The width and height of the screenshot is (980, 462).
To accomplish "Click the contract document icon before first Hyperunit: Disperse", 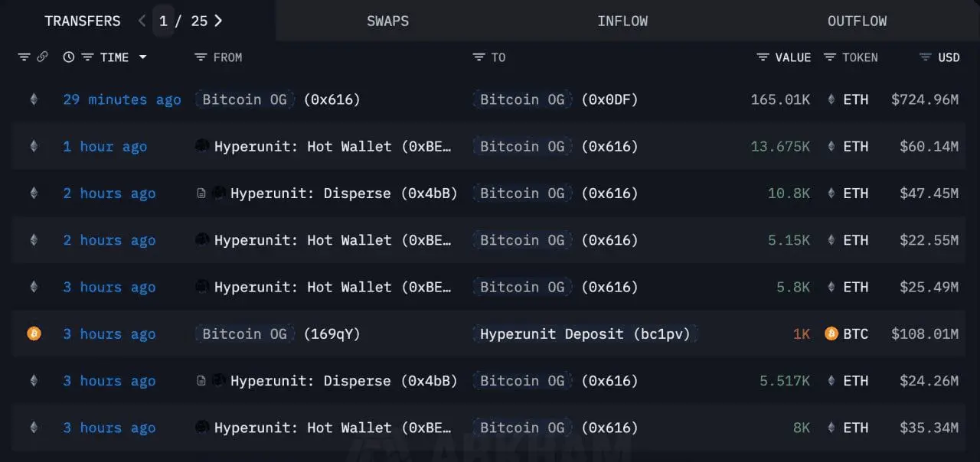I will (201, 194).
